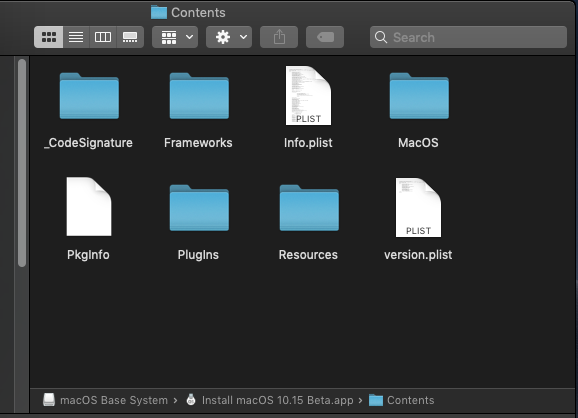578x418 pixels.
Task: Click into the Search field
Action: [468, 37]
